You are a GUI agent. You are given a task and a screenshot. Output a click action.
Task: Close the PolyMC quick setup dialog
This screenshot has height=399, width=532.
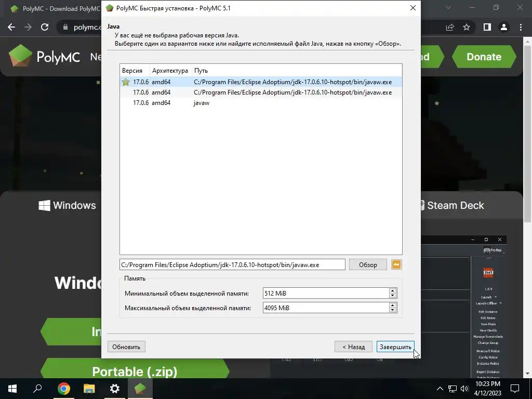pyautogui.click(x=413, y=8)
